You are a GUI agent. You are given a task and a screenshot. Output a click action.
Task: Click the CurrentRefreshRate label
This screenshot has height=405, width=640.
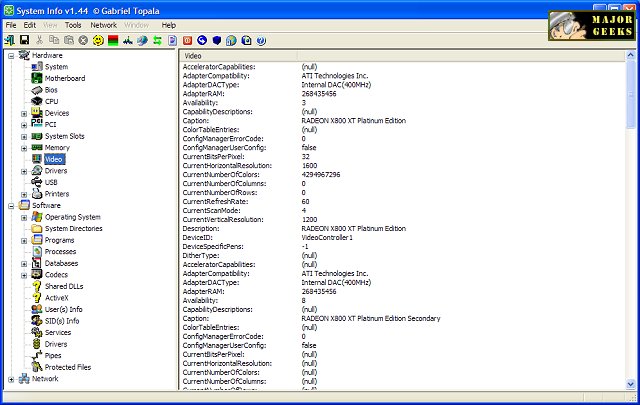click(215, 201)
